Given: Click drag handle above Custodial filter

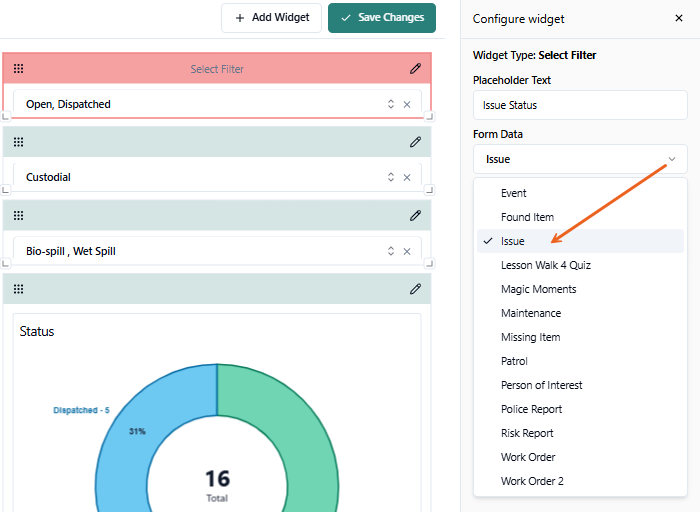Looking at the screenshot, I should pyautogui.click(x=18, y=142).
